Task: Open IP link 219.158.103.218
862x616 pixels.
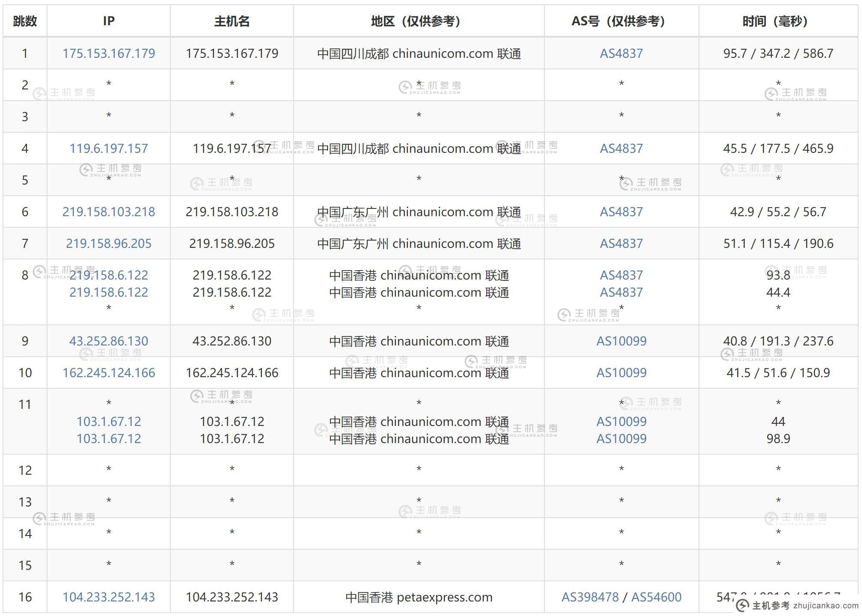Action: [x=109, y=212]
